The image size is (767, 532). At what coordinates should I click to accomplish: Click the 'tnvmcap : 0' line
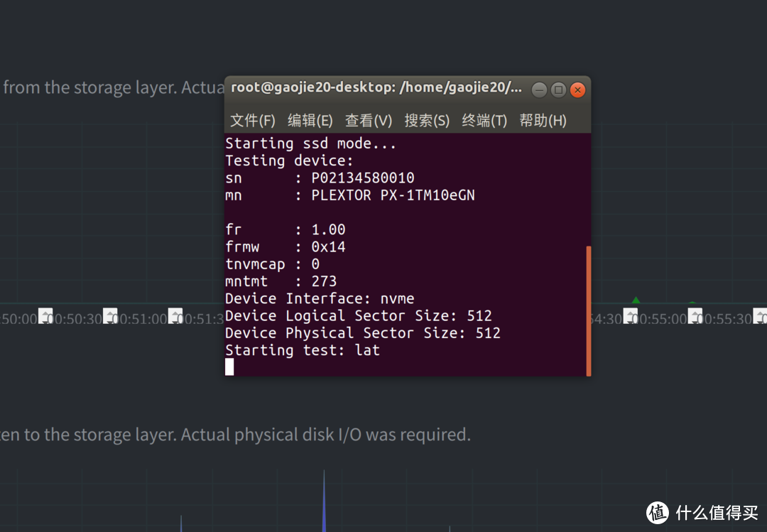(x=272, y=264)
